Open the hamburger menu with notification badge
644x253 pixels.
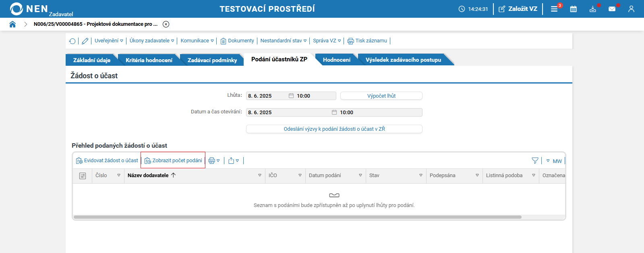555,9
